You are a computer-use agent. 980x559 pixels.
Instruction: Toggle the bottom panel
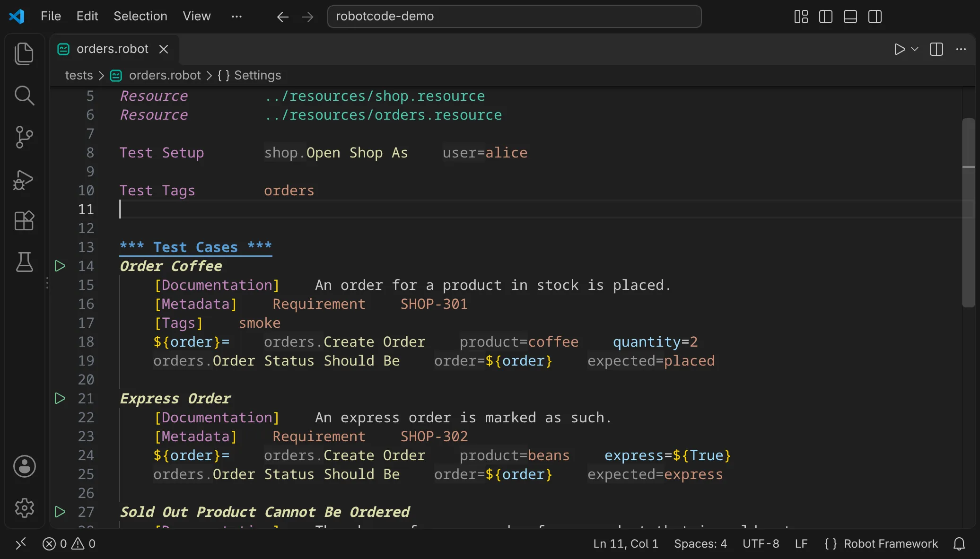(x=850, y=17)
